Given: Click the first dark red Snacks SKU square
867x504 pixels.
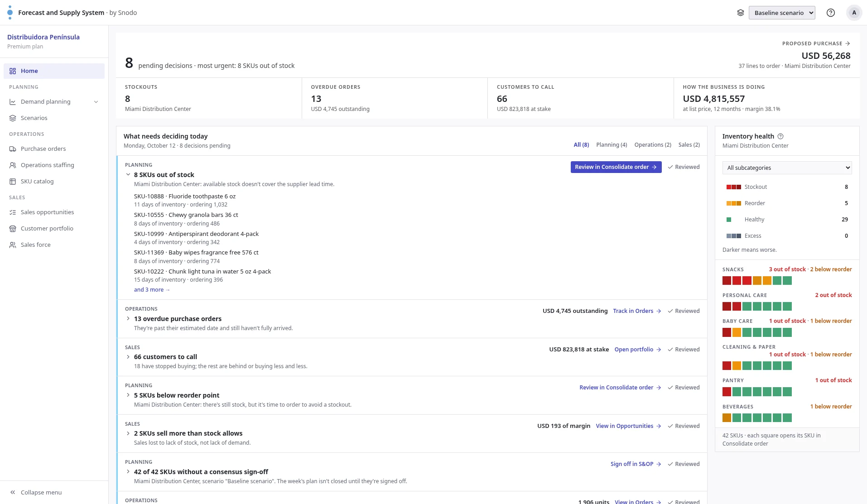Looking at the screenshot, I should pos(727,281).
